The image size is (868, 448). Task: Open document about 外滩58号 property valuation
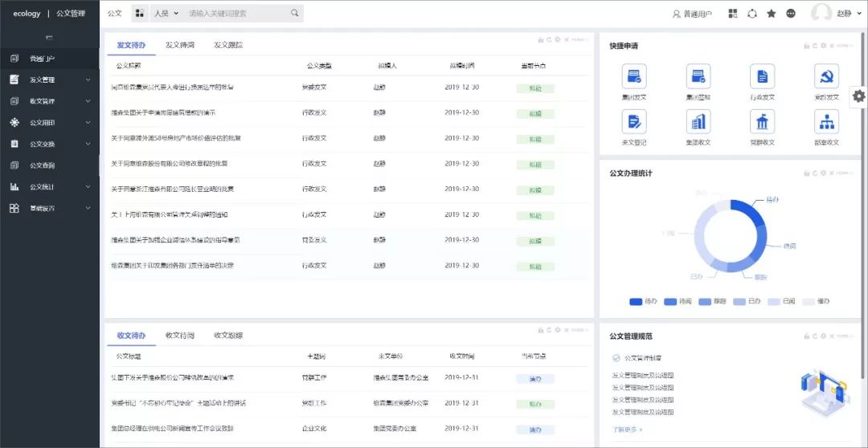177,138
